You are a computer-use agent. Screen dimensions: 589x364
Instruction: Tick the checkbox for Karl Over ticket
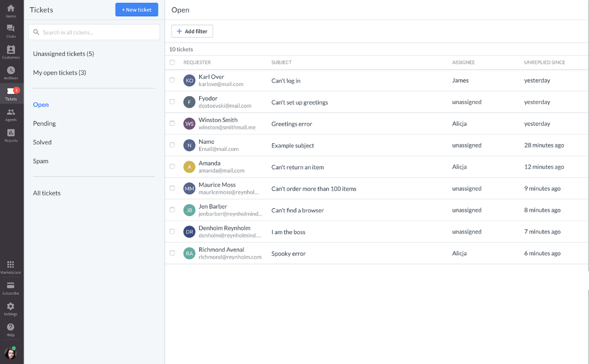(172, 80)
